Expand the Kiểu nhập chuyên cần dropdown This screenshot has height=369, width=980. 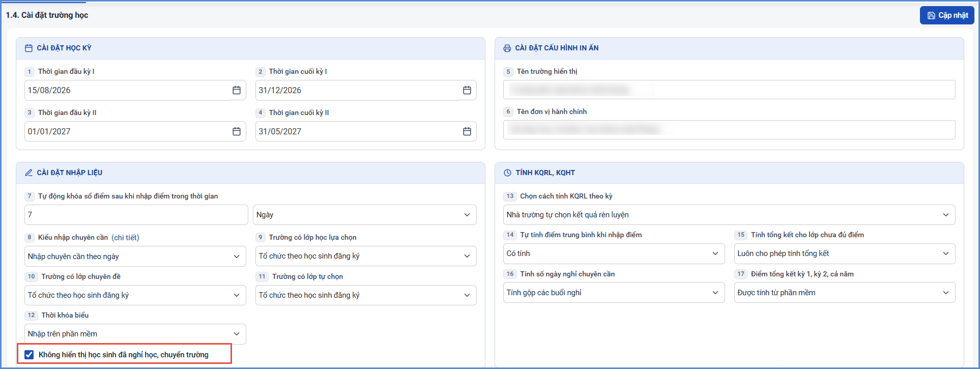click(135, 256)
